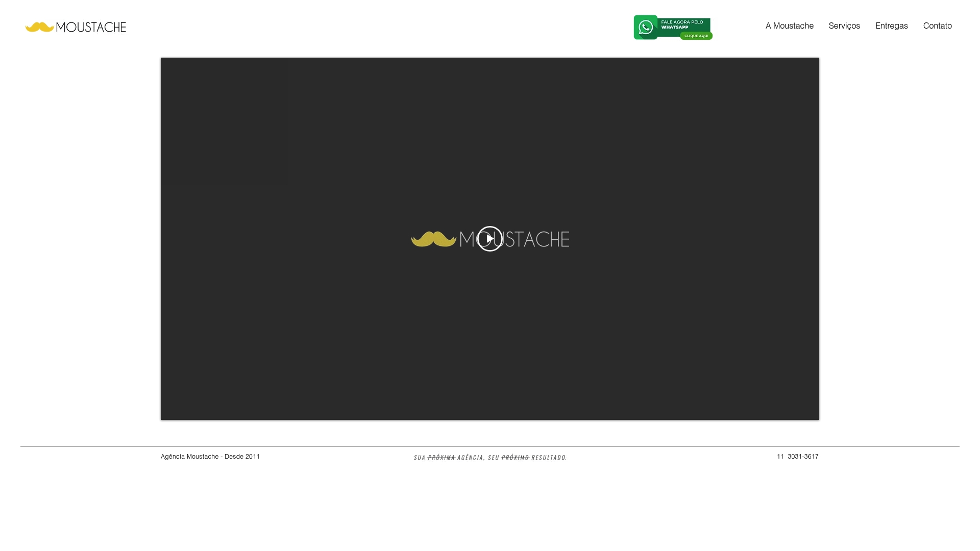Open the Serviços navigation item
The width and height of the screenshot is (980, 551).
[x=844, y=26]
